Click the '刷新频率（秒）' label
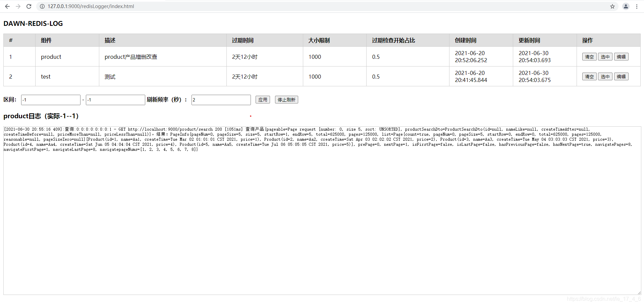This screenshot has height=305, width=644. [167, 100]
